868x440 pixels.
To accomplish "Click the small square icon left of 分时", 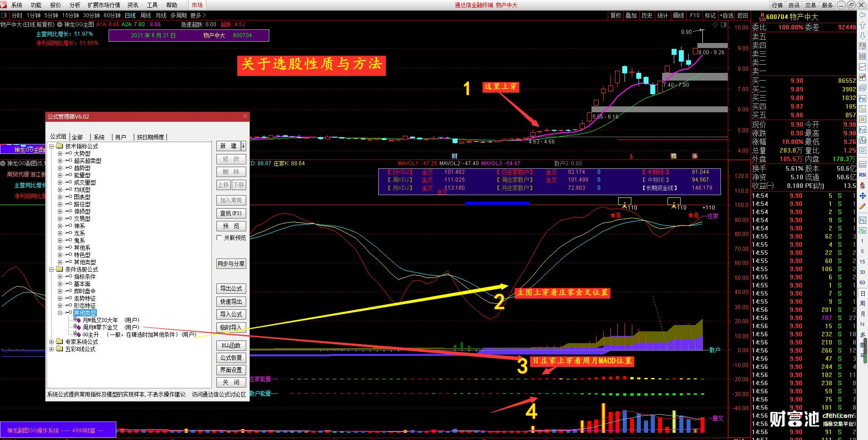I will [x=4, y=15].
